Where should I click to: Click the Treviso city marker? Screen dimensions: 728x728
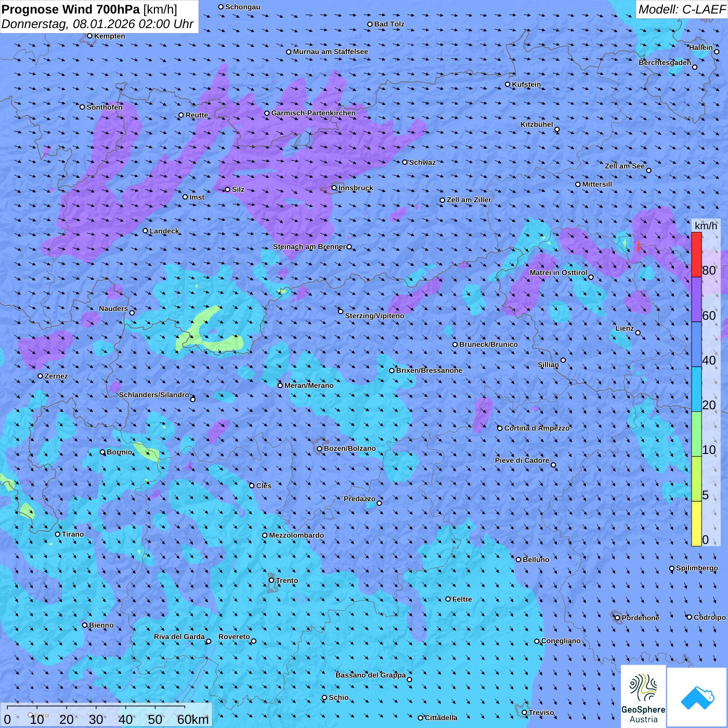[524, 712]
